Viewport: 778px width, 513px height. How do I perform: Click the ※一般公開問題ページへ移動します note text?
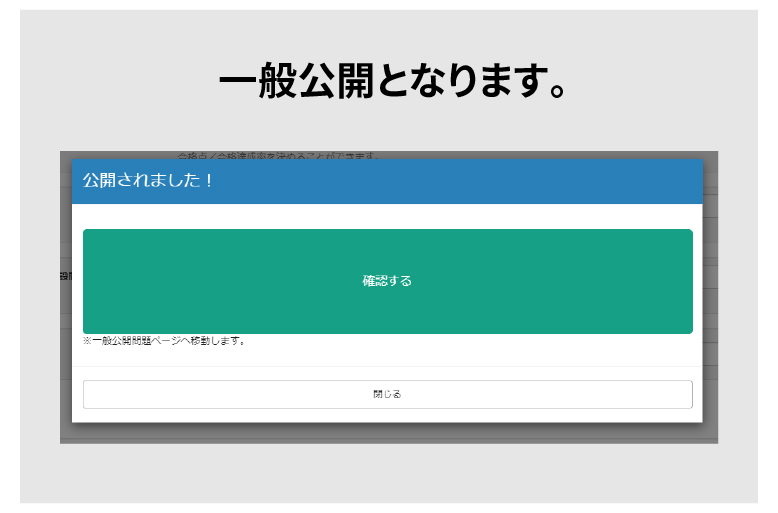pos(165,341)
